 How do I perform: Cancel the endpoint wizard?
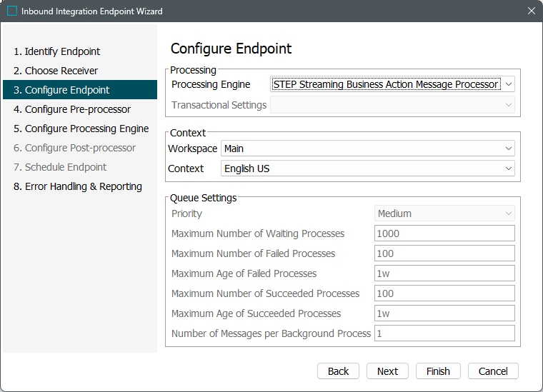click(x=493, y=371)
